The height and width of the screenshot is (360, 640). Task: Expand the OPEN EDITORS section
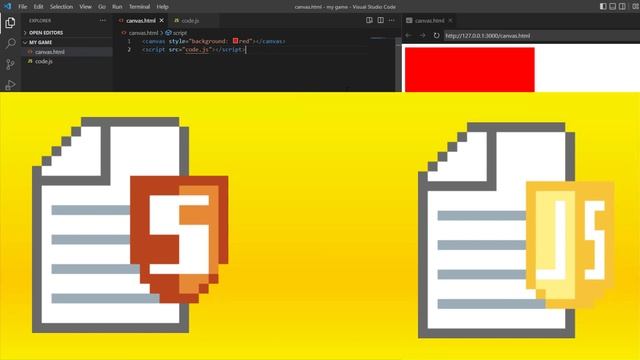(67, 33)
